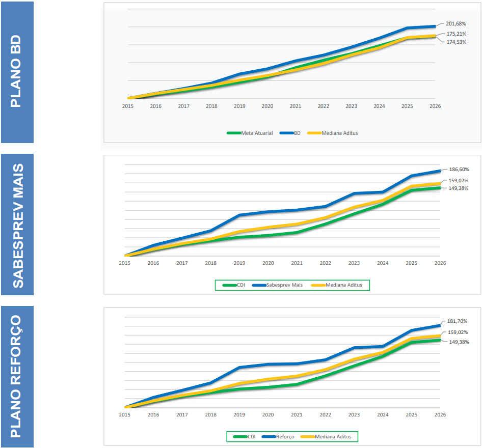
Task: Click 2023 axis label in Plano Reforço chart
Action: click(354, 415)
